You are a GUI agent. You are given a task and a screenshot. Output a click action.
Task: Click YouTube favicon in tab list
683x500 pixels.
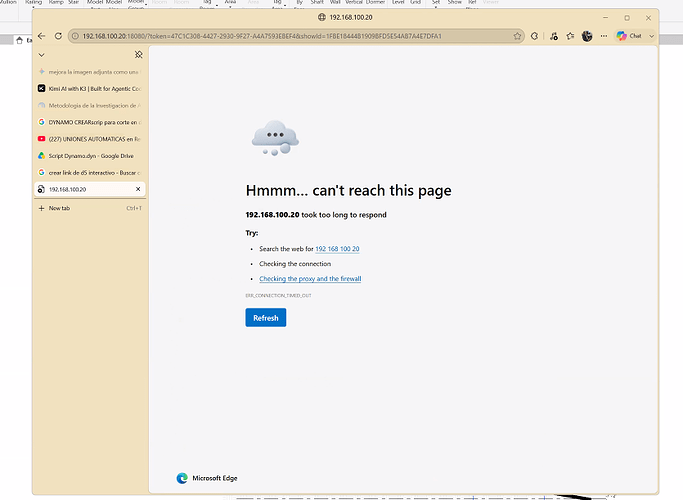[x=41, y=139]
